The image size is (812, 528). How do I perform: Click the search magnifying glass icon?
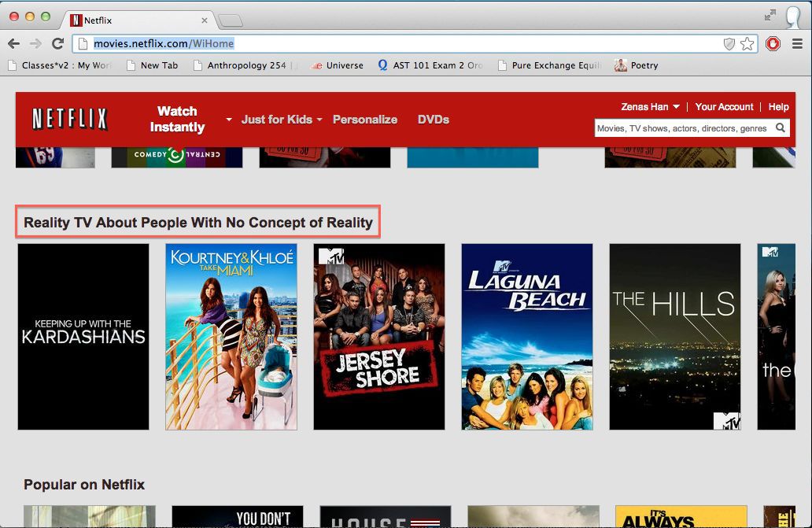[x=781, y=128]
